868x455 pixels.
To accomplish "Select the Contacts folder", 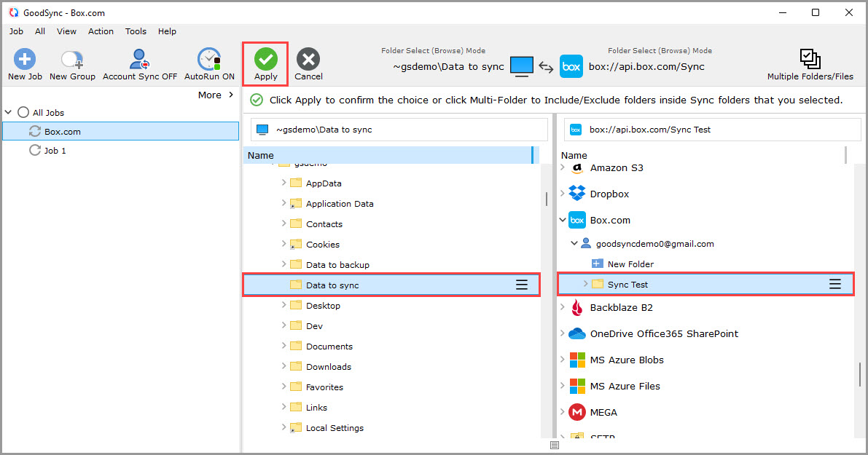I will [x=324, y=224].
